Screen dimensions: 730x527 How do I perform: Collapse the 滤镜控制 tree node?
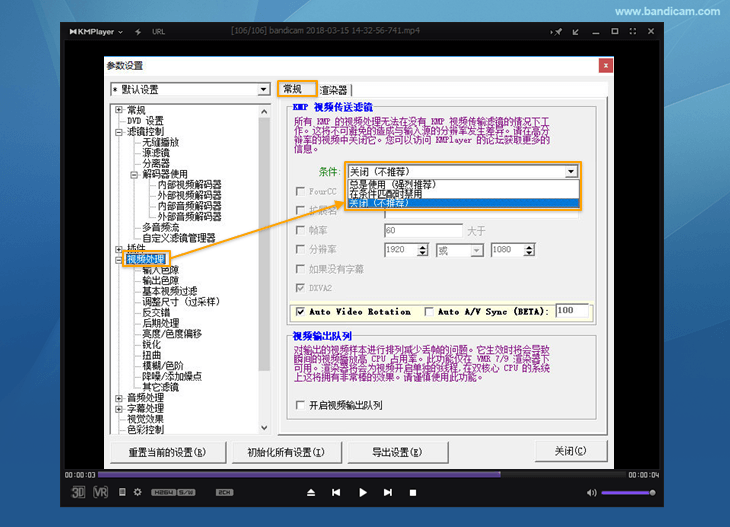[x=119, y=132]
